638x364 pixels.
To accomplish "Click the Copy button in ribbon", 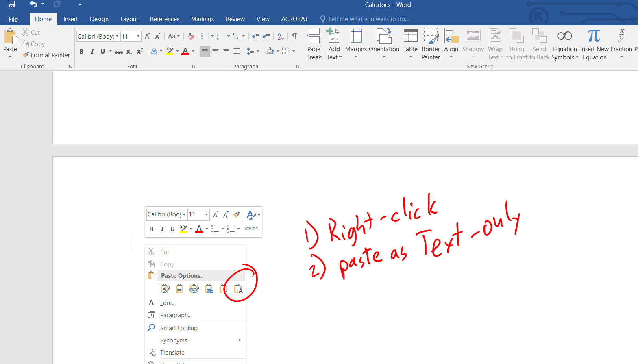I will (x=33, y=44).
